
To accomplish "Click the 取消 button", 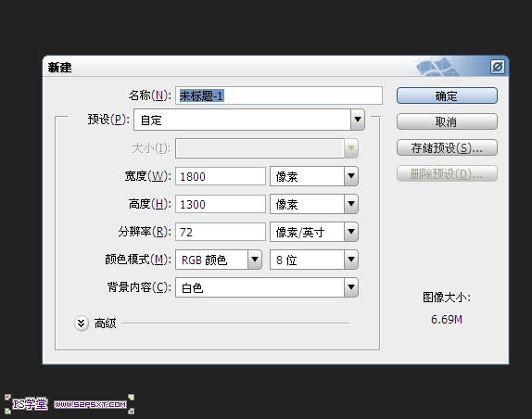I will 447,121.
